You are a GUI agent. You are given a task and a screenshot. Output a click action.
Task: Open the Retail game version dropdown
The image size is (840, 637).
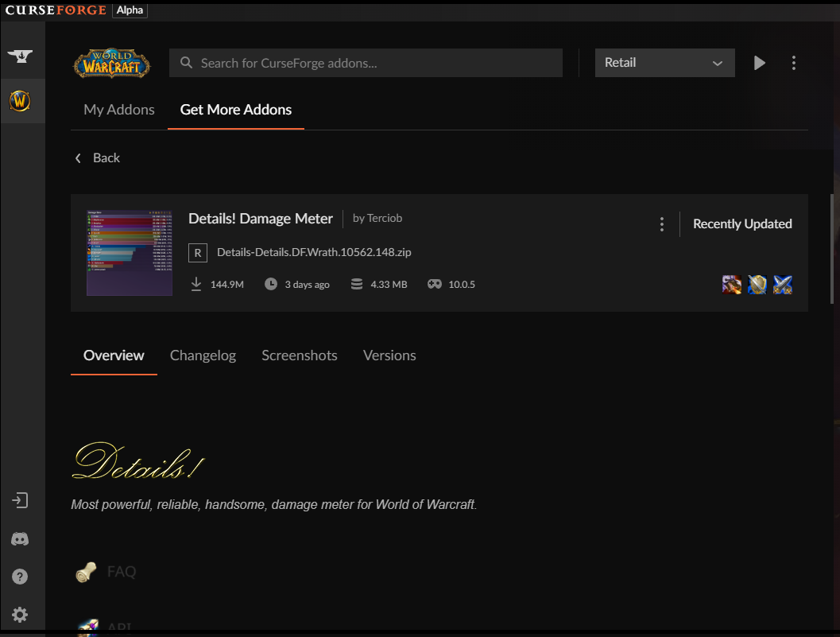point(665,63)
